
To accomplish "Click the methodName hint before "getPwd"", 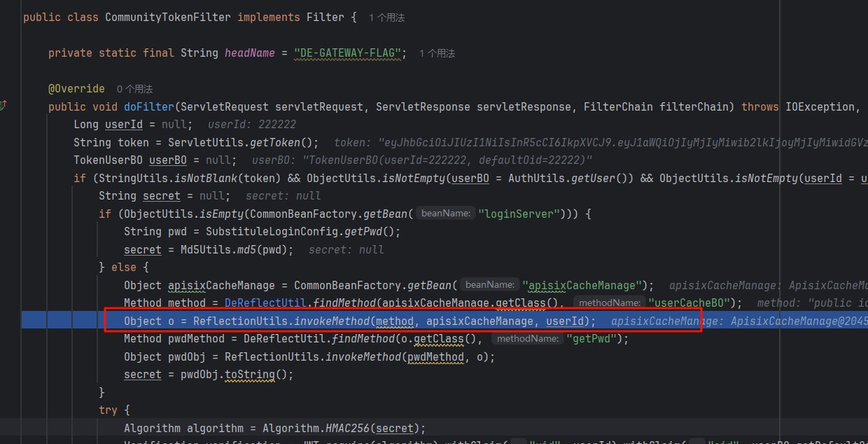I will coord(526,339).
